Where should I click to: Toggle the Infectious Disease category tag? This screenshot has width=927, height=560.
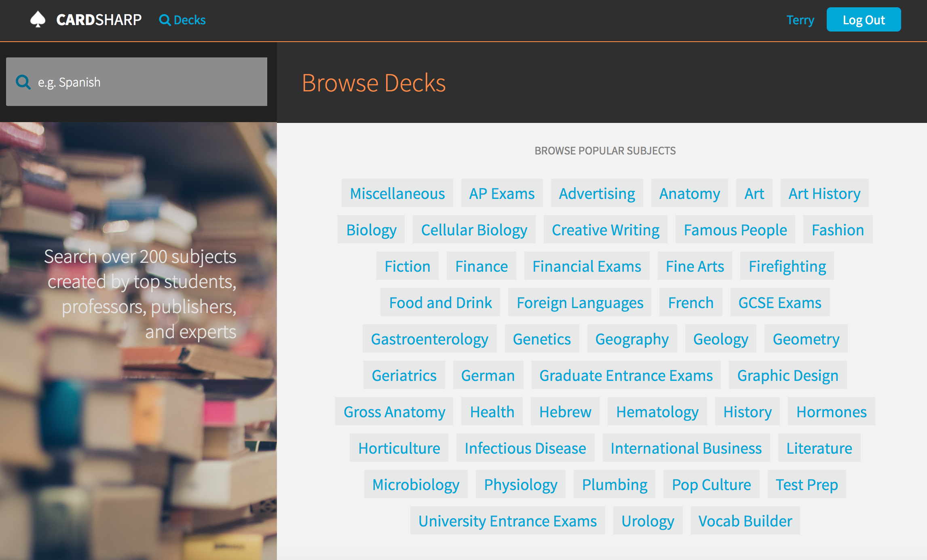525,448
